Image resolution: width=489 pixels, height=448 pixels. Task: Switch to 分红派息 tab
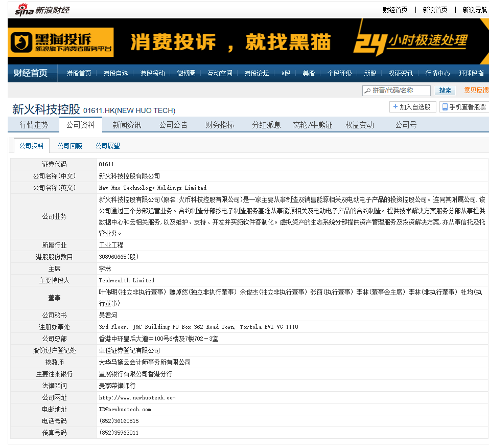[266, 125]
